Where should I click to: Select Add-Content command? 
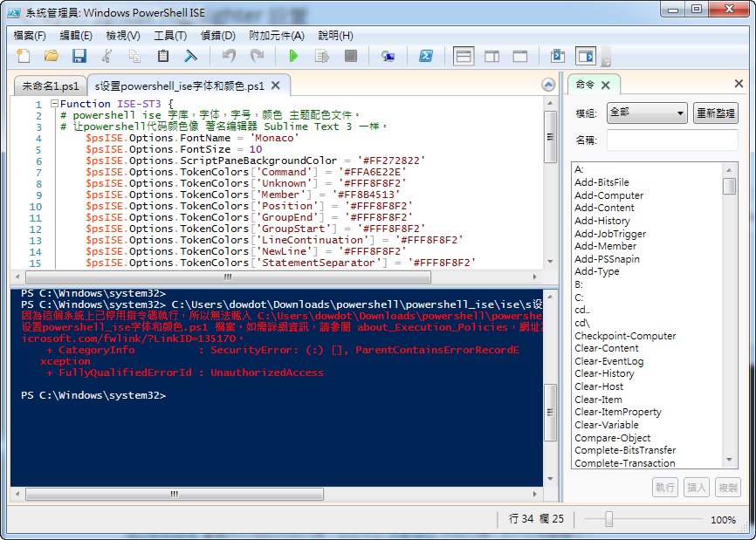pyautogui.click(x=604, y=208)
